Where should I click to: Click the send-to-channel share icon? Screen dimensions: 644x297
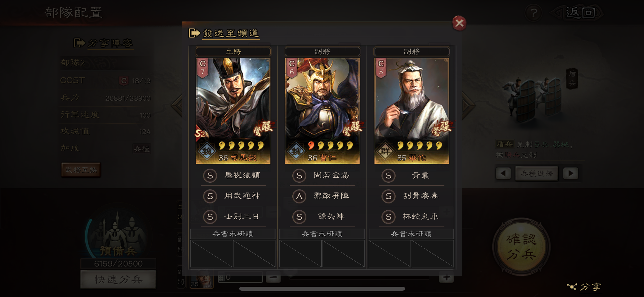tap(194, 33)
